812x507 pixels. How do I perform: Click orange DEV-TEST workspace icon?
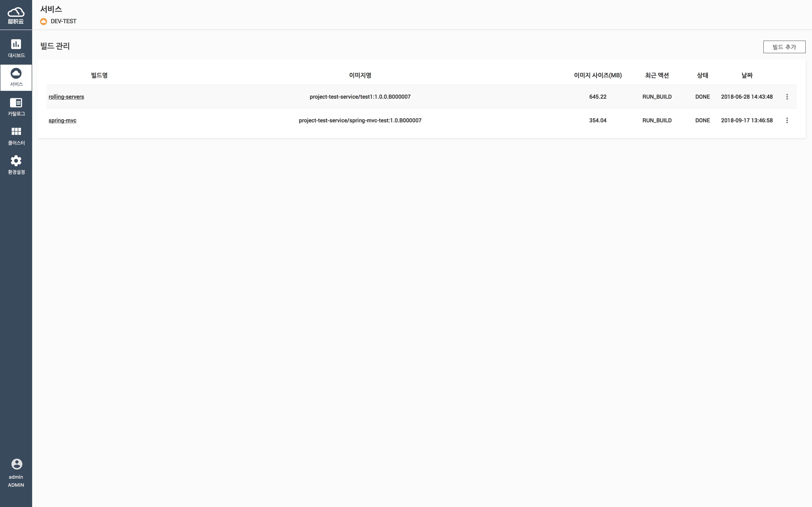(44, 22)
